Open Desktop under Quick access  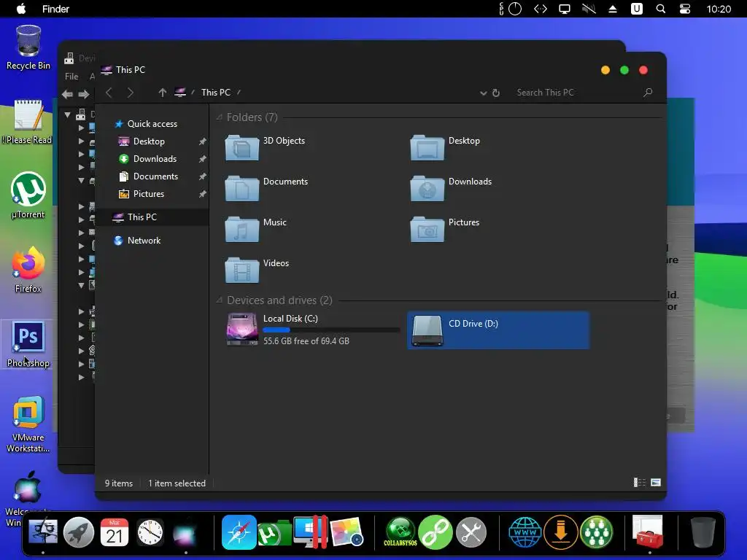click(148, 141)
